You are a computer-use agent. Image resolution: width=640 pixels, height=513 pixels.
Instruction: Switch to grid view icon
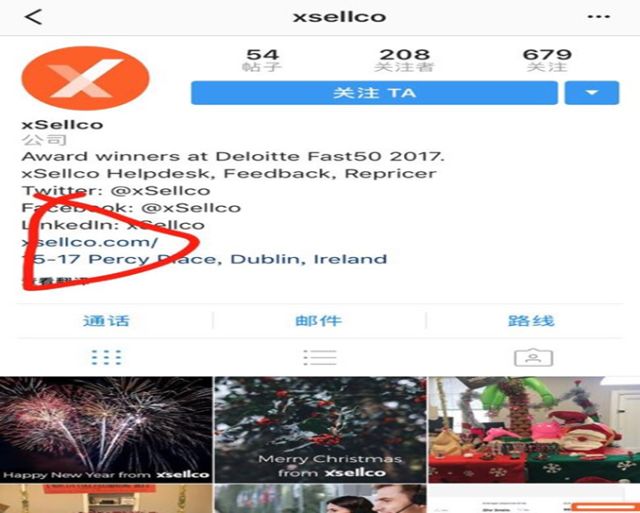[x=107, y=358]
